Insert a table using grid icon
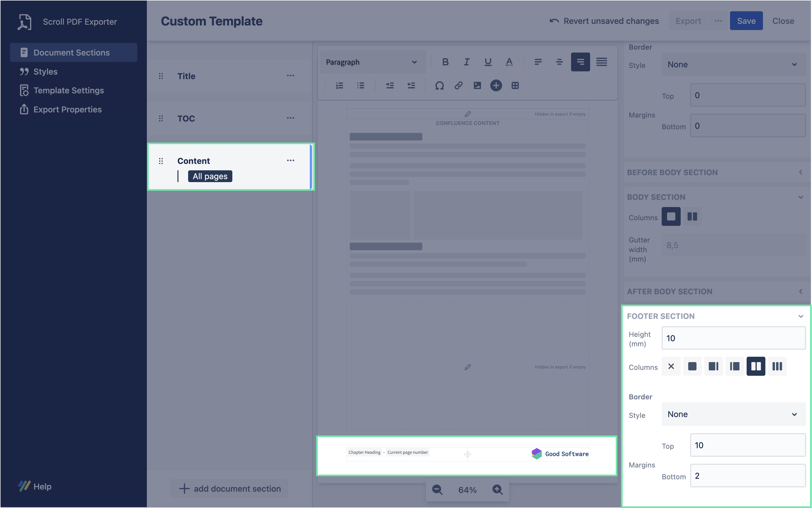Image resolution: width=812 pixels, height=508 pixels. coord(515,86)
